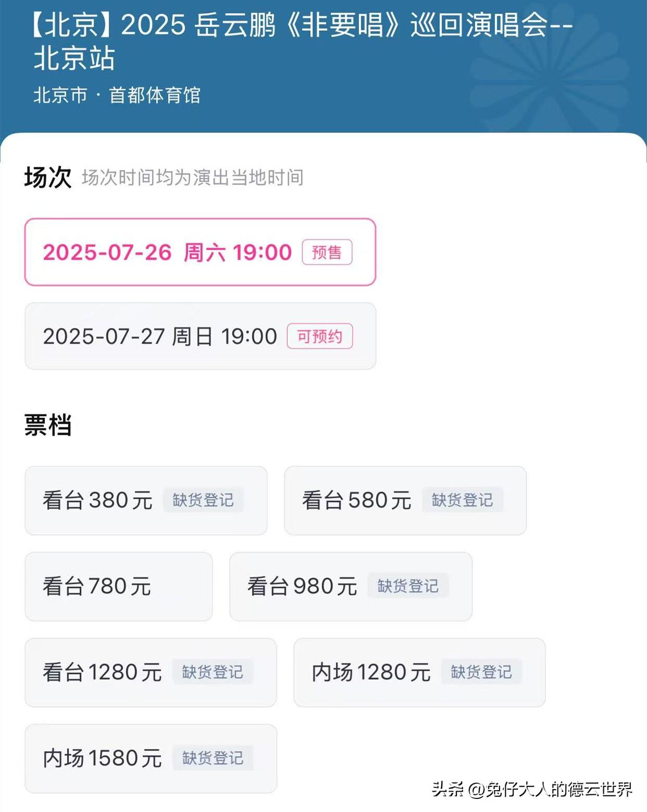Viewport: 647px width, 812px height.
Task: Tap 缺货登记 tag on 看台 980元
Action: [408, 586]
